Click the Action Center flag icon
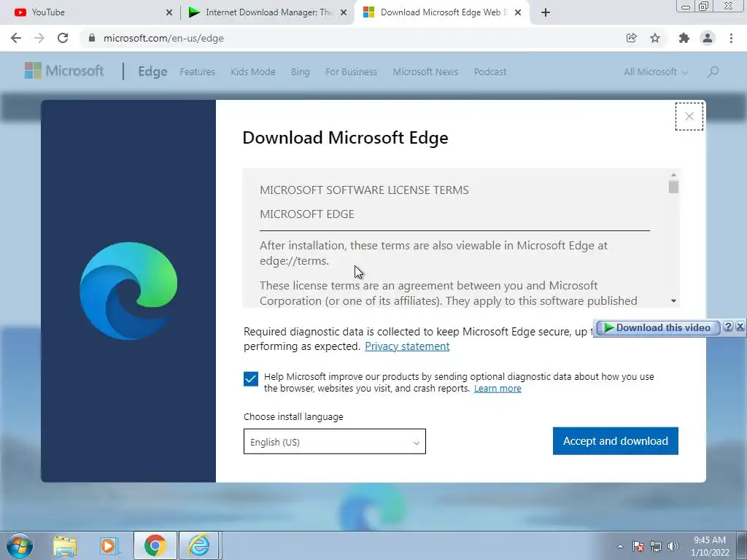 (x=638, y=546)
